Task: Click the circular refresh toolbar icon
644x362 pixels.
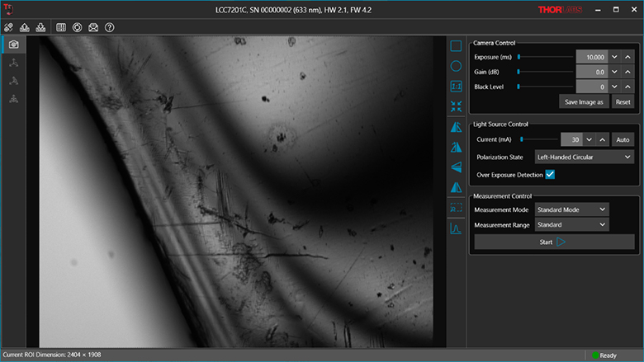Action: (x=77, y=27)
